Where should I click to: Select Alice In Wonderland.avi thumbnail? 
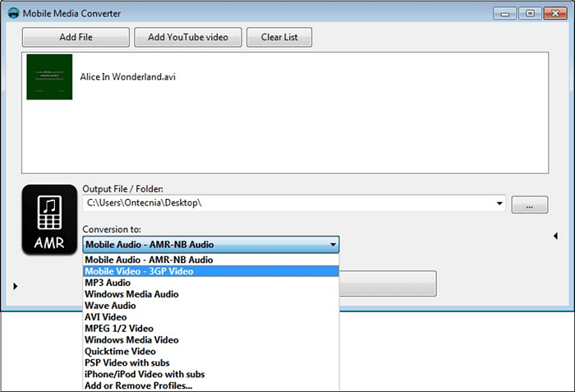(x=49, y=76)
